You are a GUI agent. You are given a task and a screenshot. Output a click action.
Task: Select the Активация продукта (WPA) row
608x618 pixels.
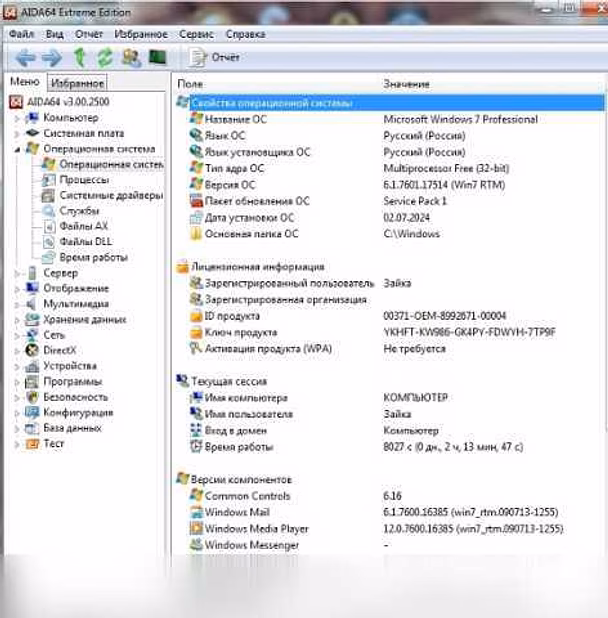tap(389, 349)
